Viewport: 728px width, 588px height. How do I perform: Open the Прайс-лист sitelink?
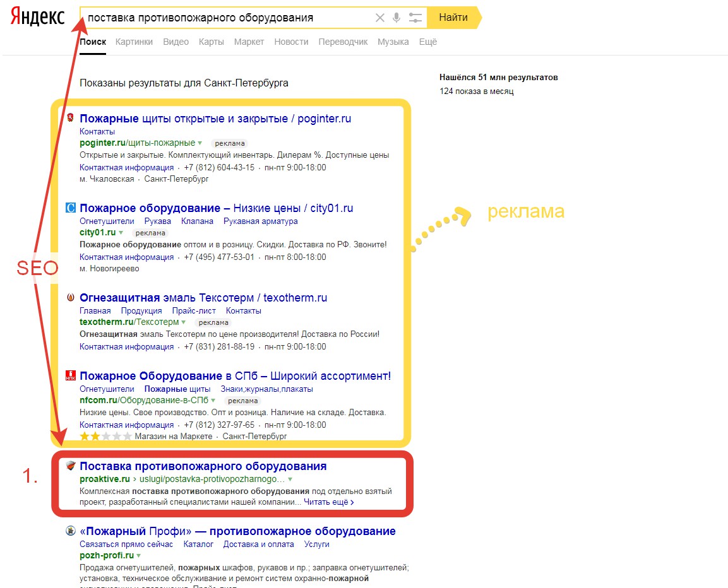[x=194, y=310]
